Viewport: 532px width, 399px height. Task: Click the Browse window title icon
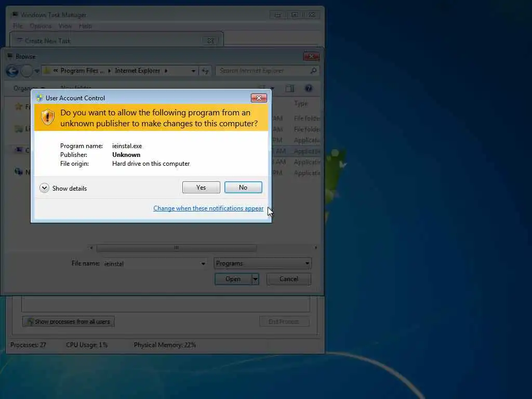pos(10,56)
